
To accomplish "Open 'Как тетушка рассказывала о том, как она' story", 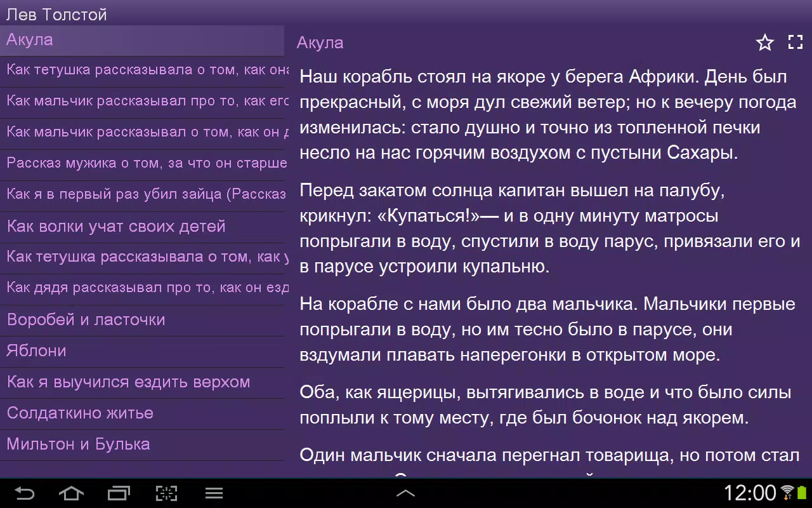I will (142, 71).
